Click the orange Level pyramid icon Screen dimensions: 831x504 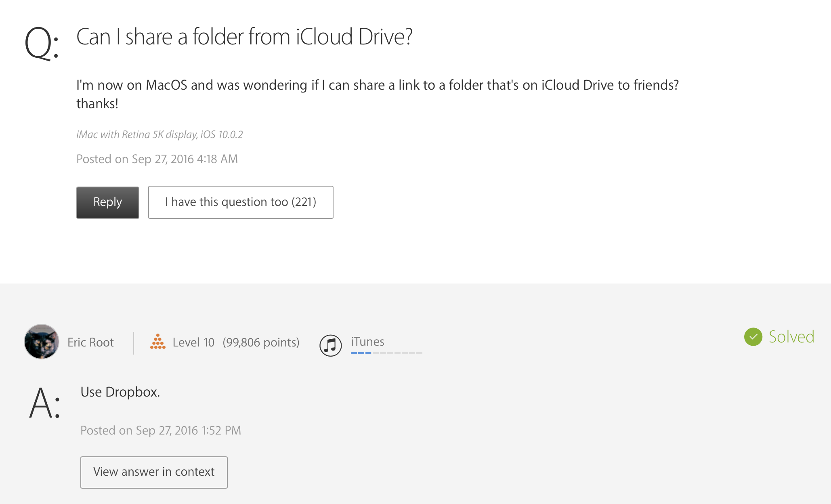click(x=157, y=342)
